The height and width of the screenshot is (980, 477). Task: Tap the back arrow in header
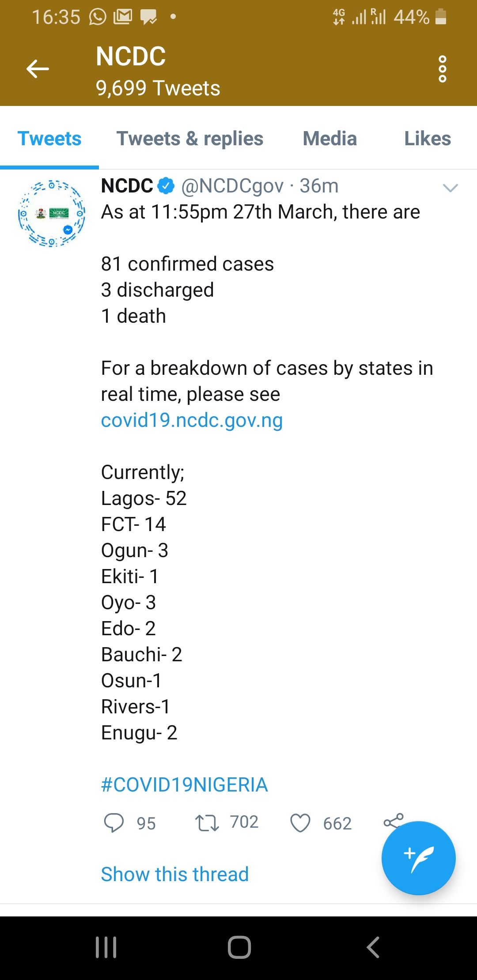[38, 69]
